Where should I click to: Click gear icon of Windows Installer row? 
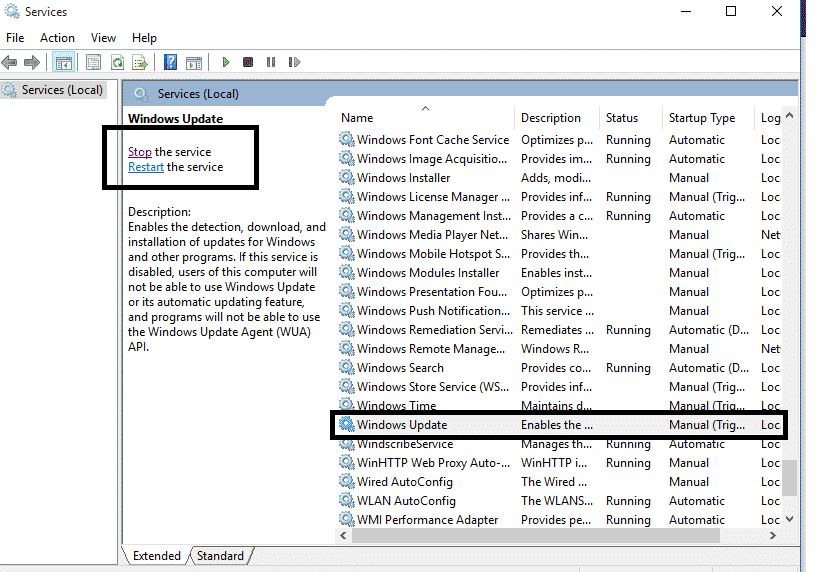[x=346, y=178]
